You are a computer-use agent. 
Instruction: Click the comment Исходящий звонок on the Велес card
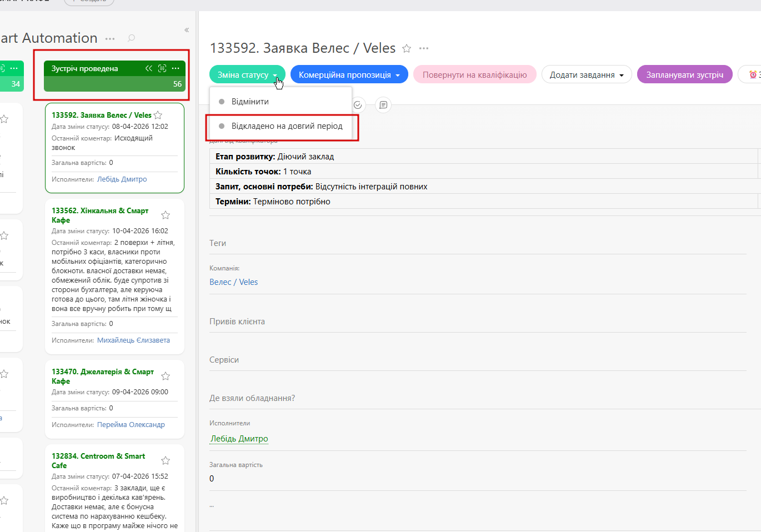[x=102, y=143]
